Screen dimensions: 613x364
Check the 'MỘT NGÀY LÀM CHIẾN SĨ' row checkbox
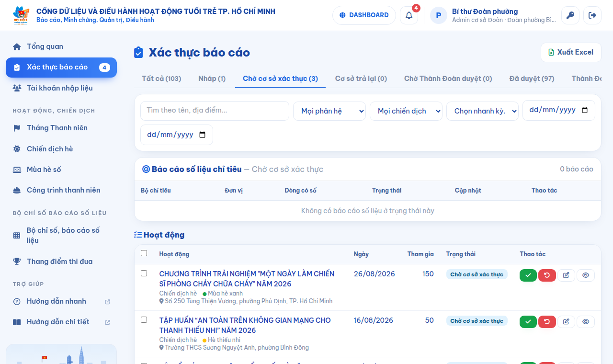pos(144,273)
